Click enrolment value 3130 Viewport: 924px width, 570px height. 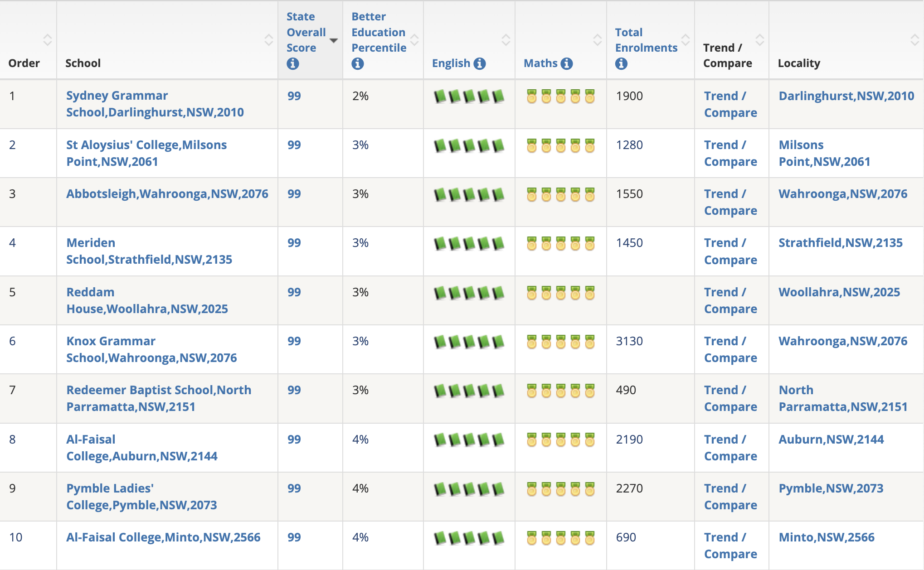[x=629, y=341]
